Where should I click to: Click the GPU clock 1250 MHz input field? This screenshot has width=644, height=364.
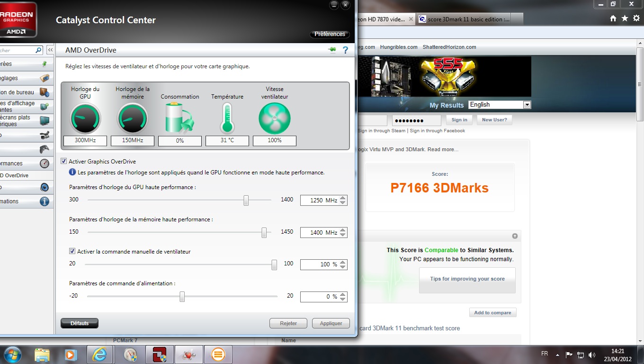click(x=320, y=200)
